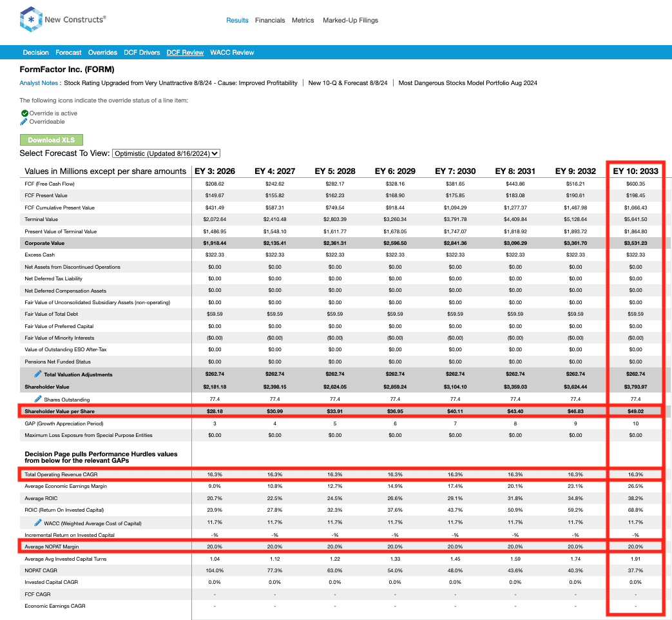Click the 'Stock Rating Upgraded from Very Unattractive' note
The image size is (672, 620).
click(x=181, y=83)
